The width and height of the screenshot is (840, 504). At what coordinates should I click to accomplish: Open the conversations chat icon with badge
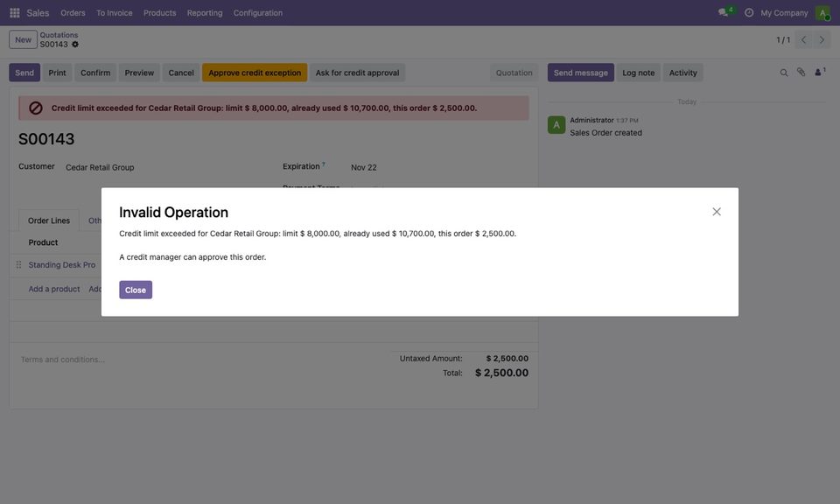tap(726, 11)
